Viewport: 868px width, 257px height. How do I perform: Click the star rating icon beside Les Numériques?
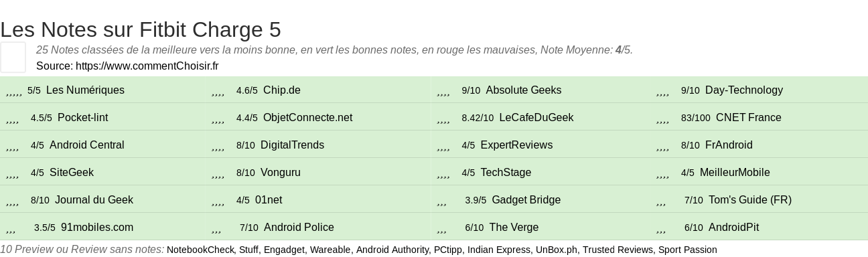(14, 90)
